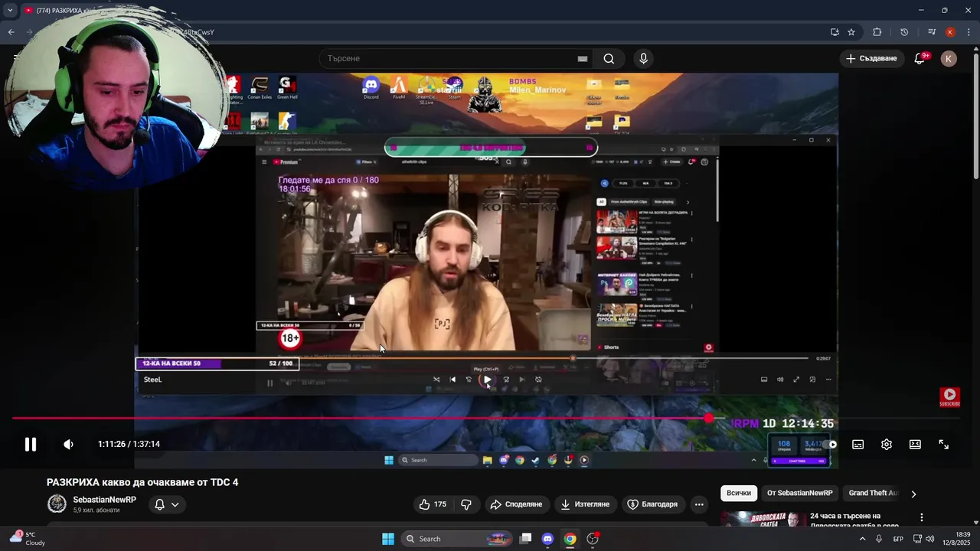
Task: Click the video title РАЗКРИХА какво да очакваме
Action: click(142, 482)
